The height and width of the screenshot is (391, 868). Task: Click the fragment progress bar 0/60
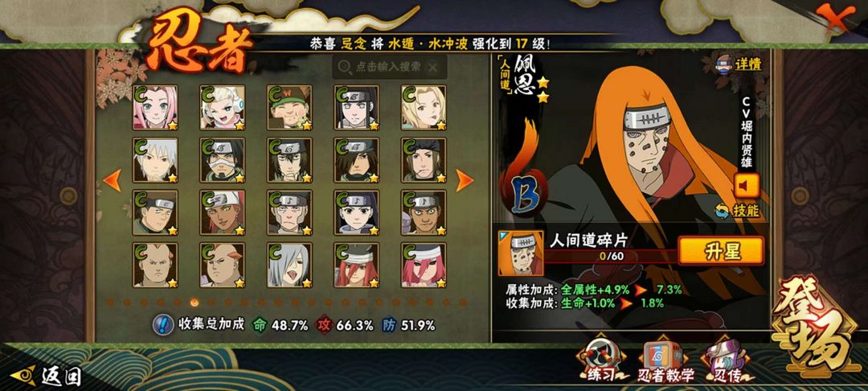pyautogui.click(x=611, y=257)
